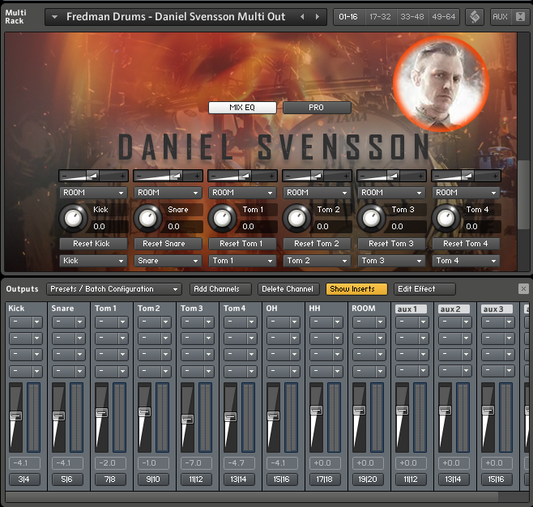Select the MIX EQ view
Image resolution: width=533 pixels, height=507 pixels.
tap(242, 107)
